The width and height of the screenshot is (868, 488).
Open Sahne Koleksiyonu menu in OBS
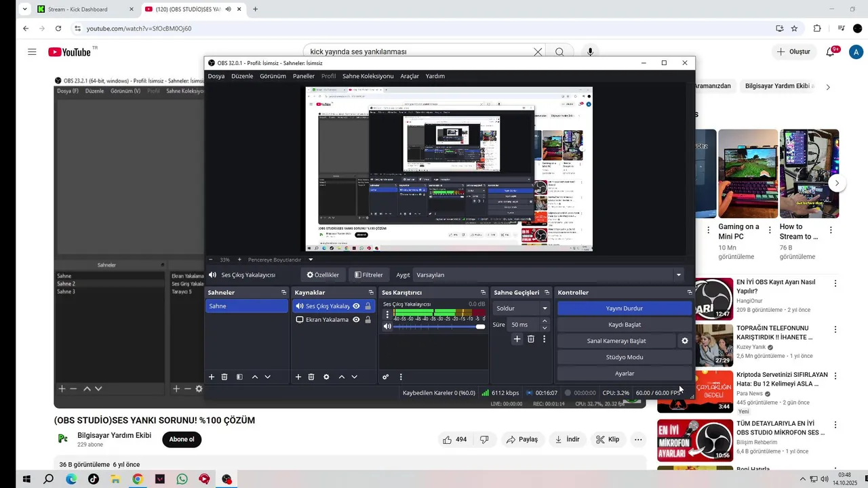click(x=368, y=76)
